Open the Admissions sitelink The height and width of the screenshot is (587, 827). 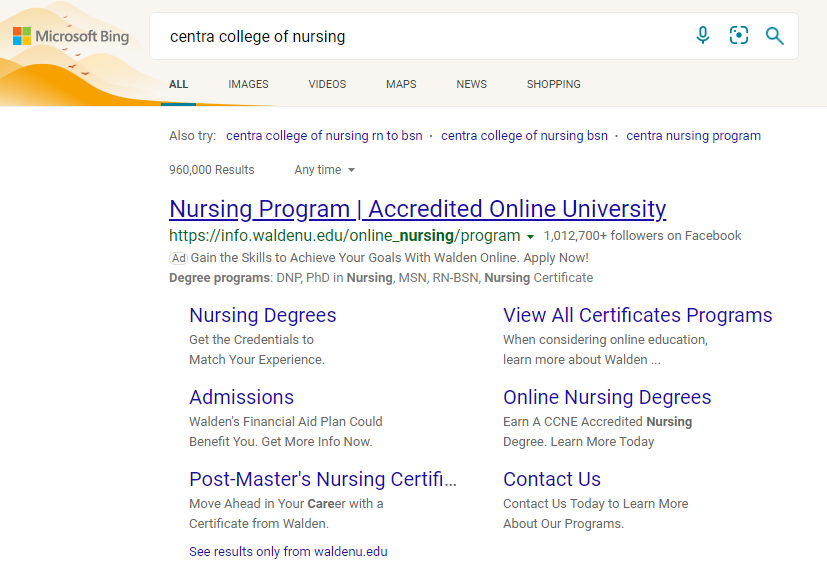point(241,397)
